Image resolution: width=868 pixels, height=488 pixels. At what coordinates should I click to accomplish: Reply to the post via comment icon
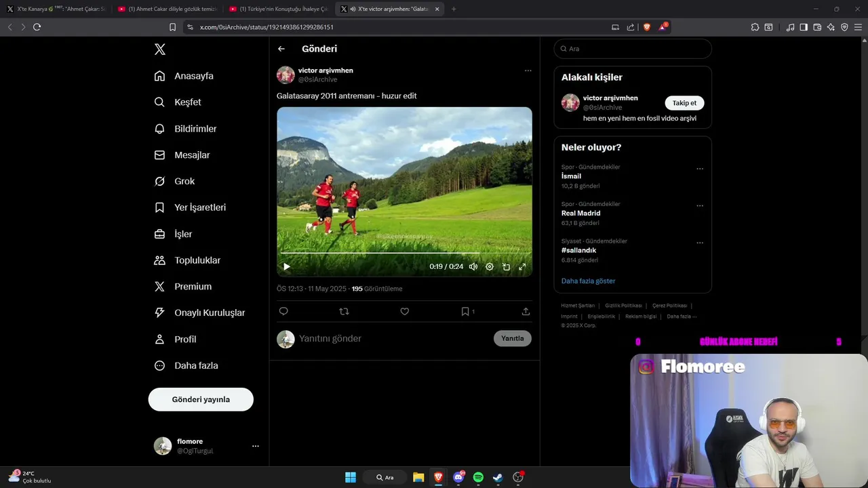[283, 311]
